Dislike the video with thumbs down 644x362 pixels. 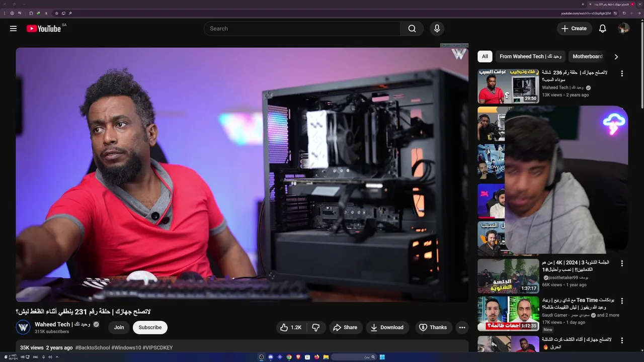(x=316, y=327)
